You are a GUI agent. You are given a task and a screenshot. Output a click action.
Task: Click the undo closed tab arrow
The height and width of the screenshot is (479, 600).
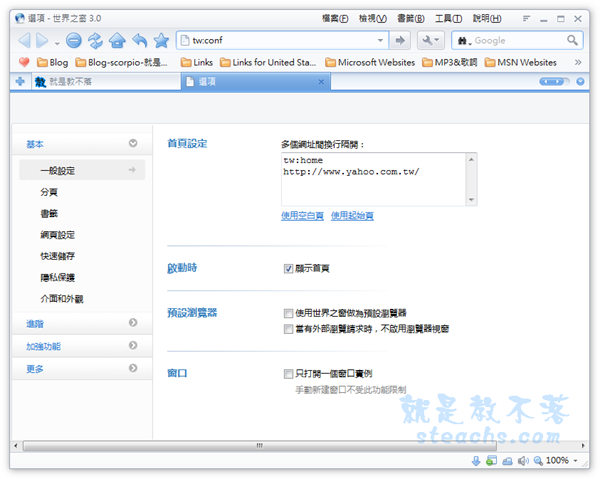pos(140,40)
